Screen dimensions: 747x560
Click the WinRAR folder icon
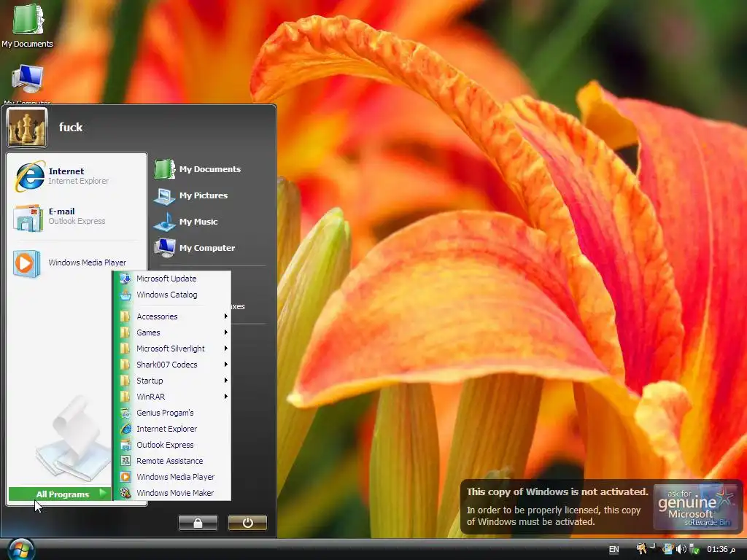click(125, 397)
